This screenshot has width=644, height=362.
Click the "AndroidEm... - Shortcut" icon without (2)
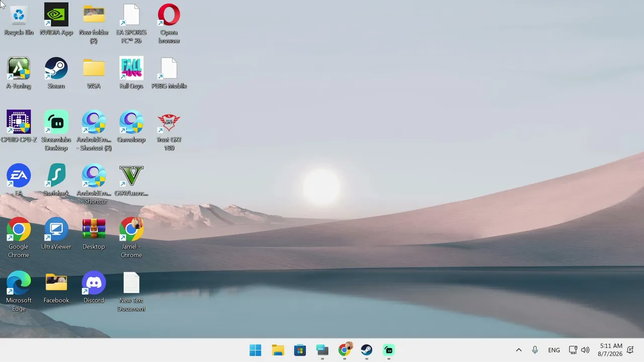pos(94,185)
